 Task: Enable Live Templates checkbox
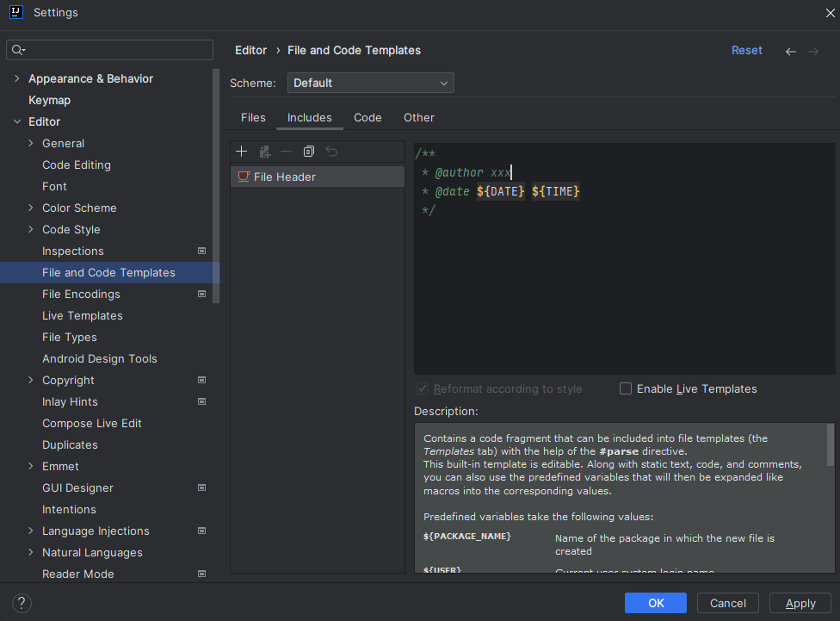tap(626, 388)
